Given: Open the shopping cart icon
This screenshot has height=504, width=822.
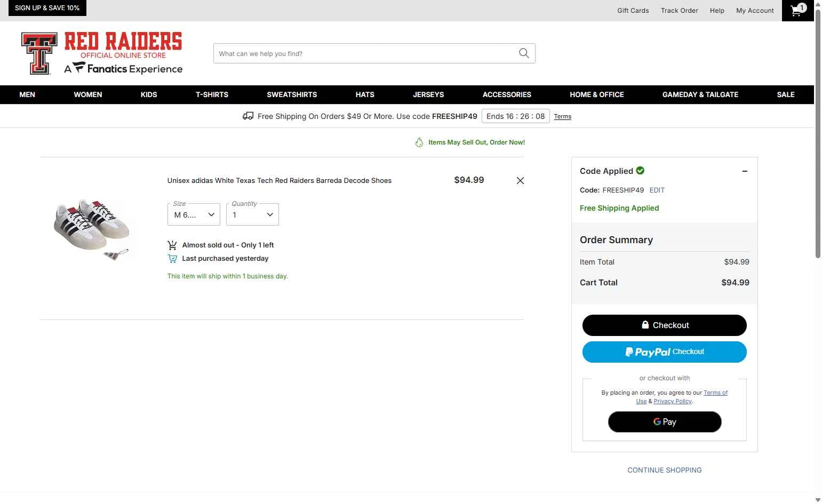Looking at the screenshot, I should pos(798,10).
